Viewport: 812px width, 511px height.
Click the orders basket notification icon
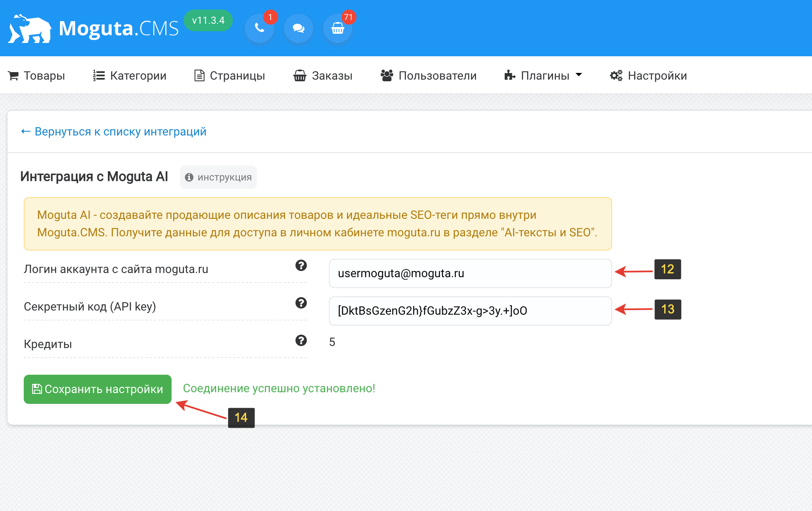pos(338,28)
